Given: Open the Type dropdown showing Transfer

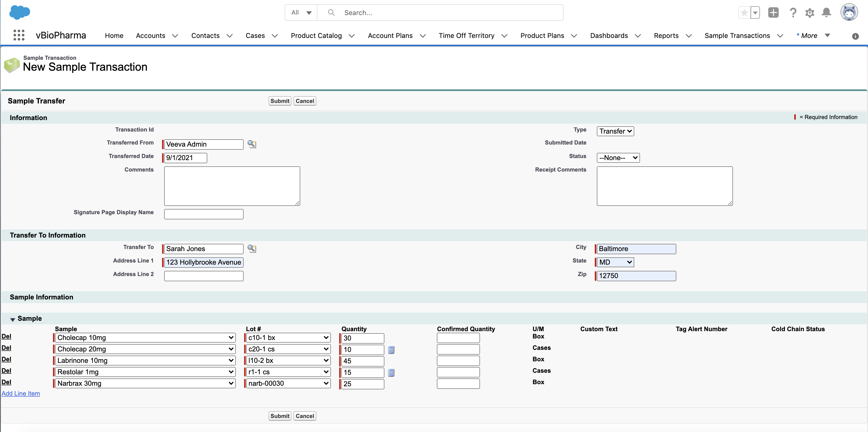Looking at the screenshot, I should pyautogui.click(x=615, y=131).
